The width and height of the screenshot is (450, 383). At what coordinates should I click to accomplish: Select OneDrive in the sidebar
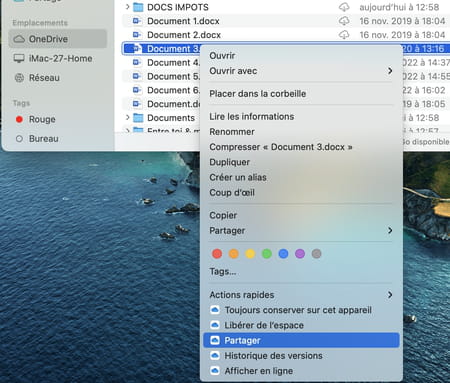pos(58,39)
